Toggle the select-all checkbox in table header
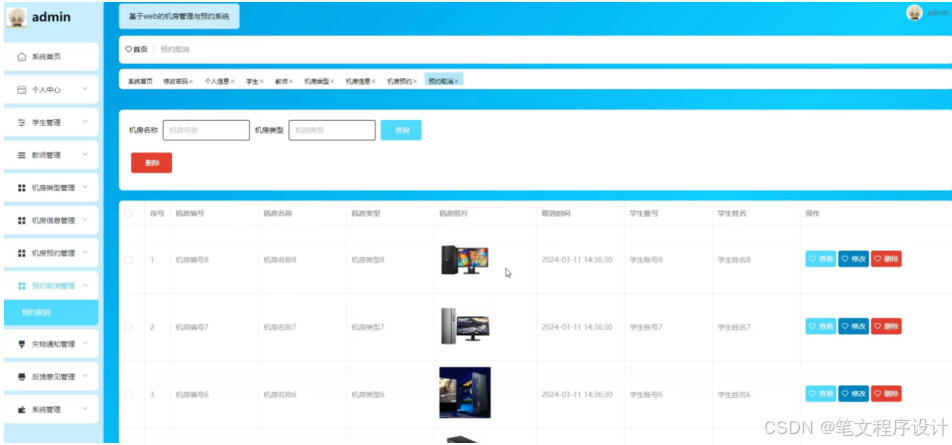The height and width of the screenshot is (445, 952). pos(128,213)
